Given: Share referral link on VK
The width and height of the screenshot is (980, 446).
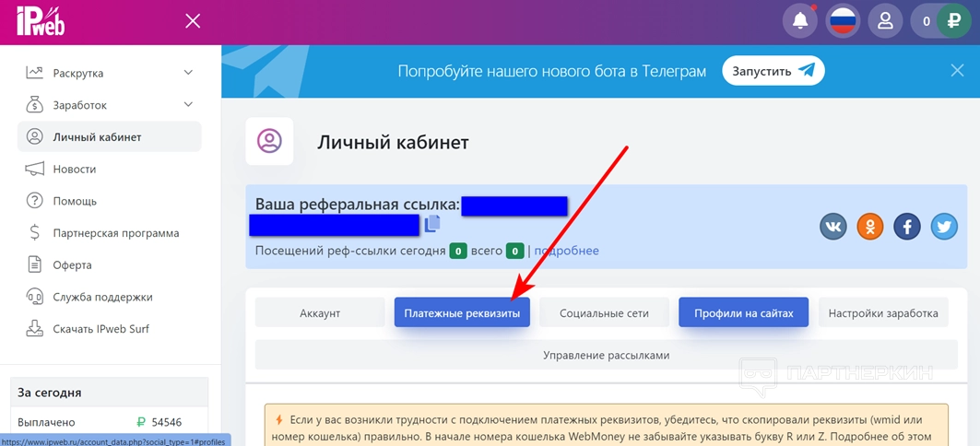Looking at the screenshot, I should coord(833,226).
